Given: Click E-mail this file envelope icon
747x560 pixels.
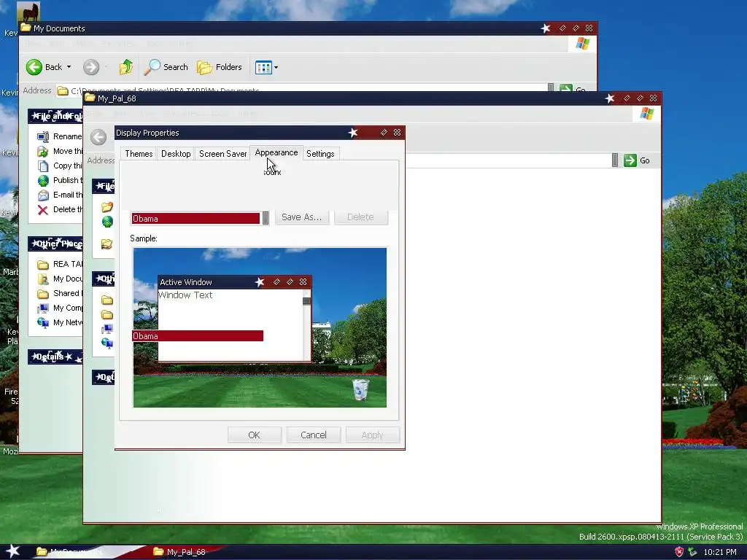Looking at the screenshot, I should tap(43, 195).
